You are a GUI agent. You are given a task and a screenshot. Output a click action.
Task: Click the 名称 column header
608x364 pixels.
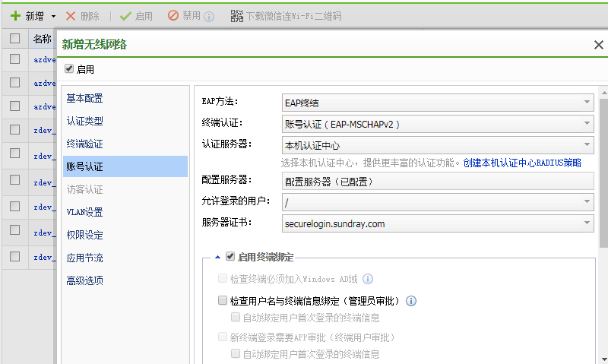point(43,39)
